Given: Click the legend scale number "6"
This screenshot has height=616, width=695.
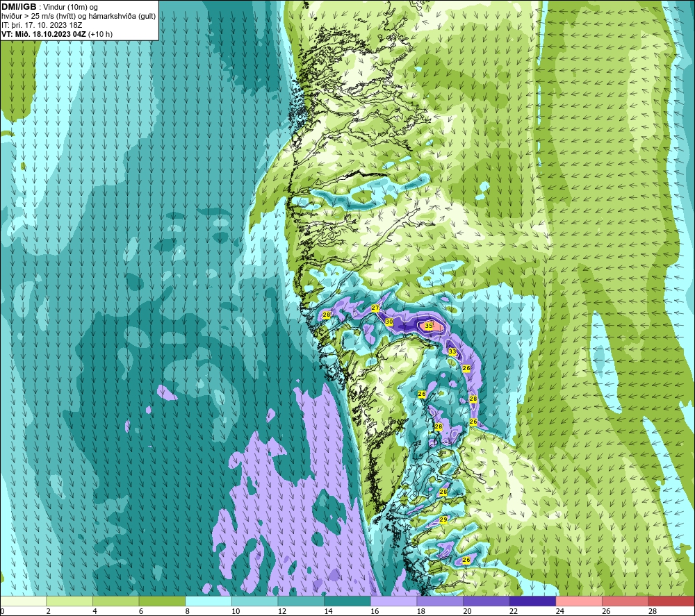Looking at the screenshot, I should (141, 611).
